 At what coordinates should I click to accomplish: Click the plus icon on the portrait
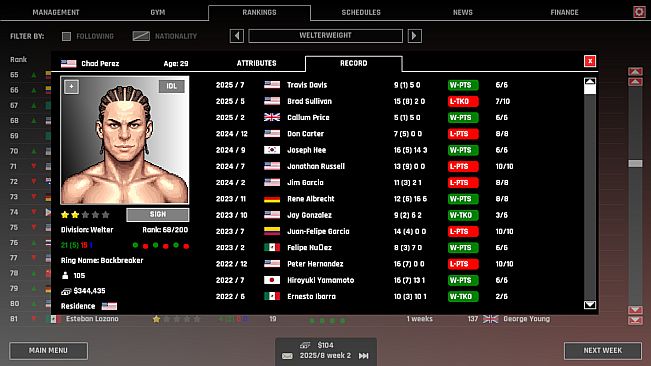[x=71, y=87]
